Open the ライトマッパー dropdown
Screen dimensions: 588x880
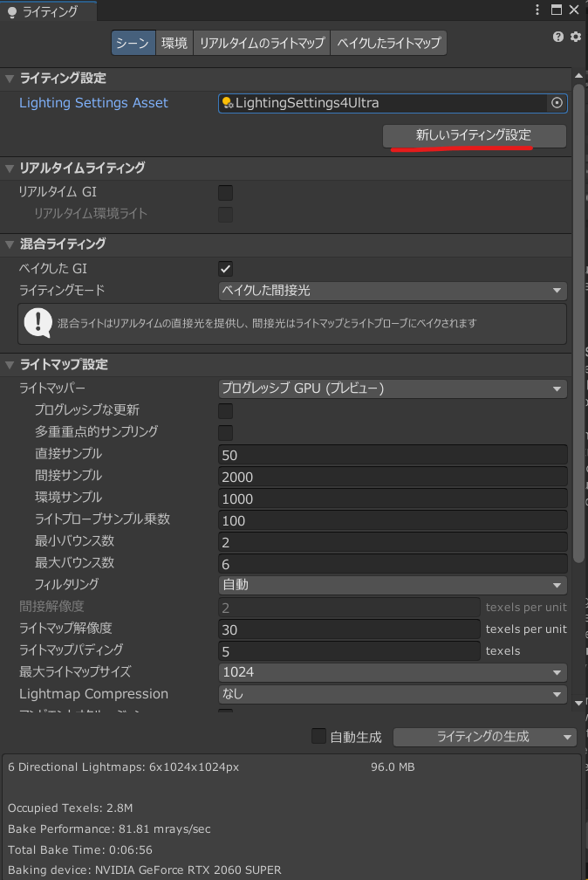392,388
